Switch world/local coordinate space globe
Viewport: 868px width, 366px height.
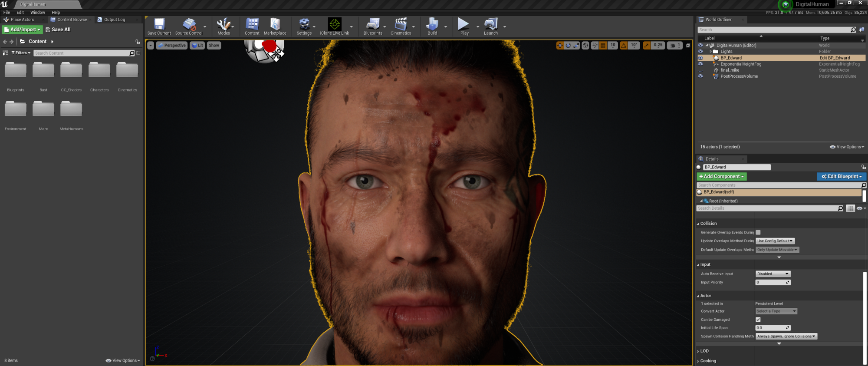585,45
